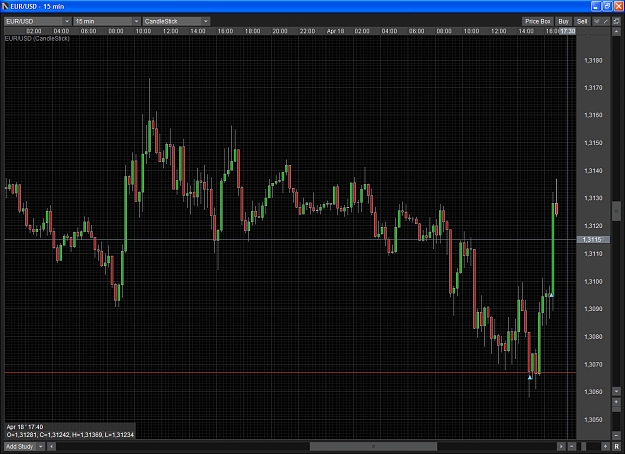The image size is (625, 454).
Task: Click the double-chevron icon right of Sell
Action: [x=597, y=22]
